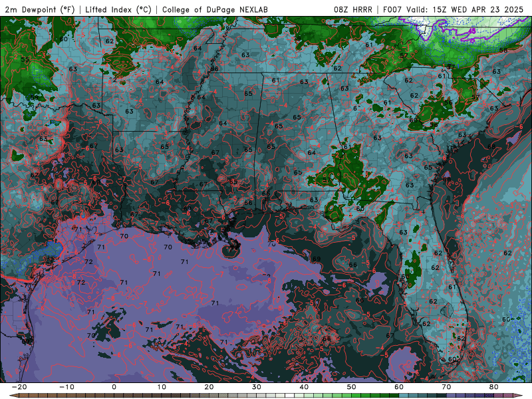
Task: Click the -10 value on the color scale
Action: (x=66, y=387)
